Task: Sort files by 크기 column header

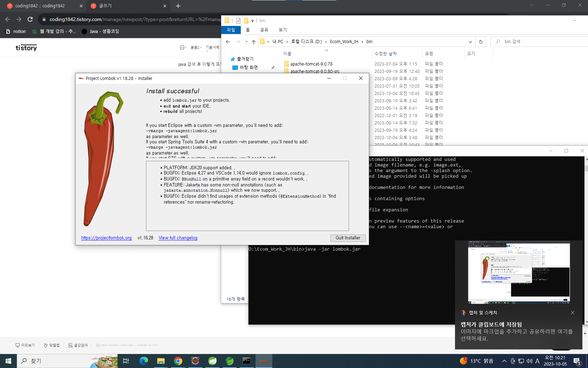Action: click(471, 54)
